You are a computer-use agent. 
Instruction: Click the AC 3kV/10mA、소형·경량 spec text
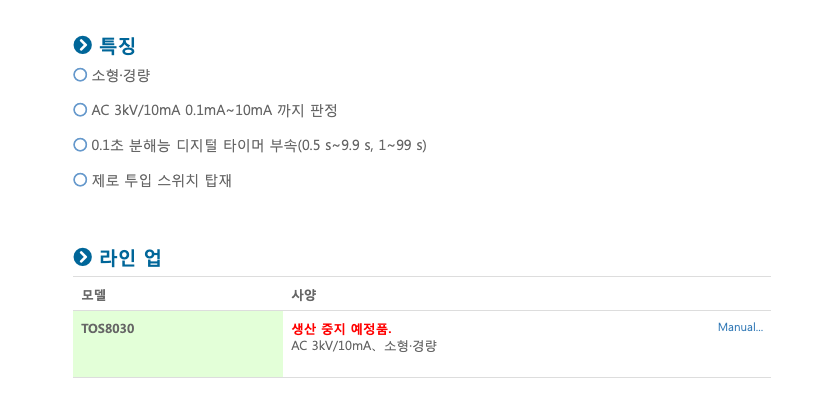tap(364, 346)
